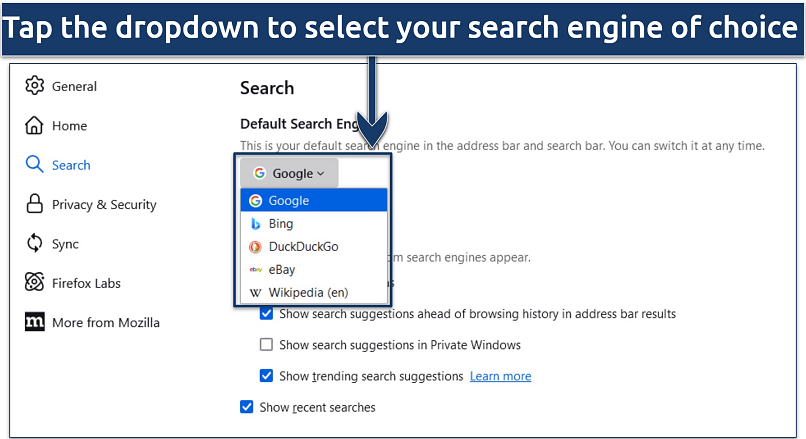Enable search suggestions in Private Windows

[266, 345]
